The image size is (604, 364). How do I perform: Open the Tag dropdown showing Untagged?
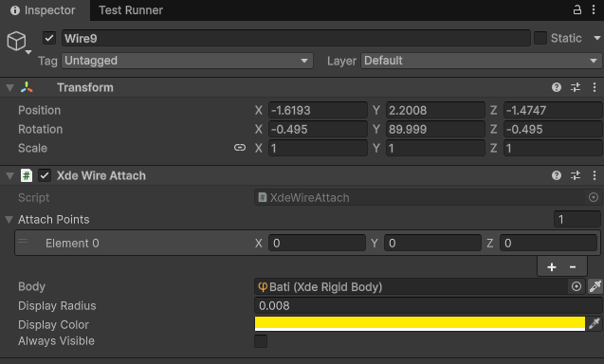(x=187, y=61)
